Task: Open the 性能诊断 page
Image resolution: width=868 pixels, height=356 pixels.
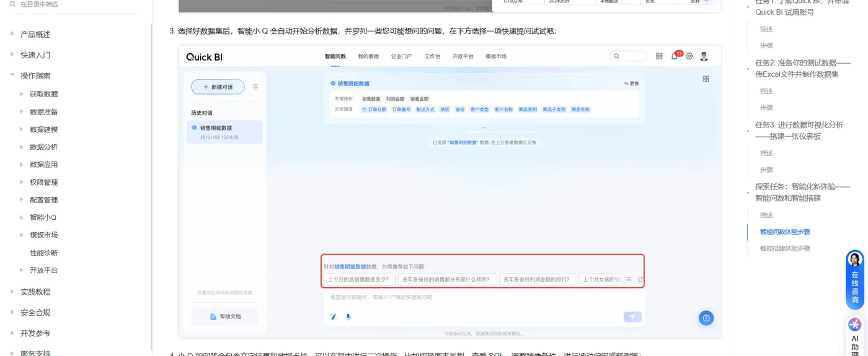Action: [x=43, y=253]
